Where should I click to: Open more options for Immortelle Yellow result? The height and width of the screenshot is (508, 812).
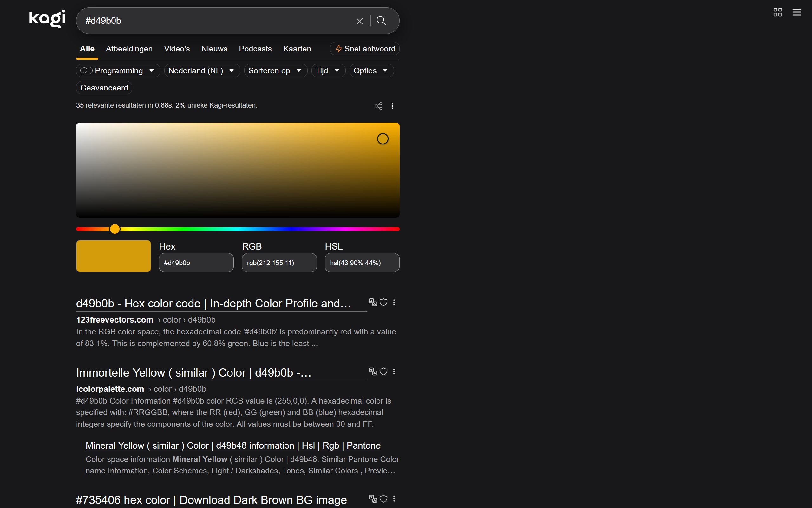tap(394, 371)
